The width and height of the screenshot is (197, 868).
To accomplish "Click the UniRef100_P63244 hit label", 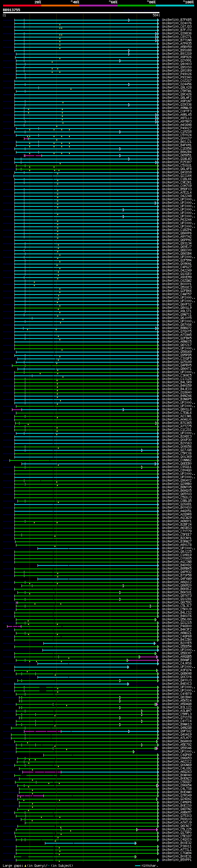I will coord(176,220).
